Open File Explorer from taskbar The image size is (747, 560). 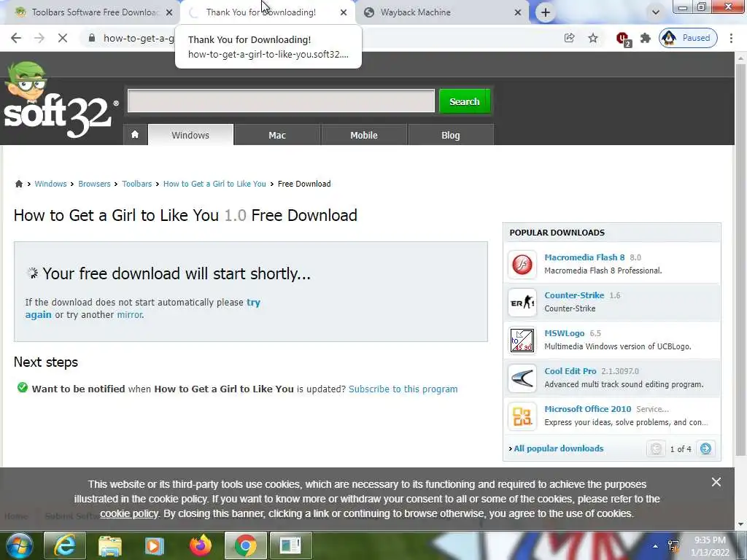110,545
